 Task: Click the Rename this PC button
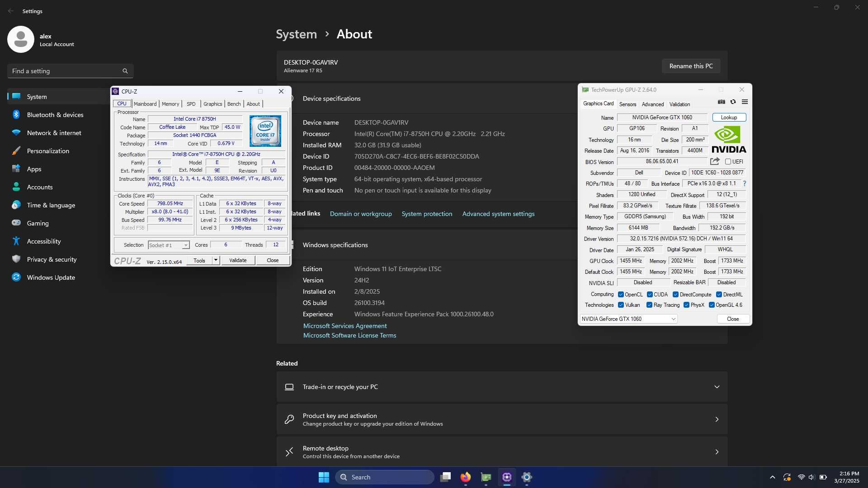pos(691,66)
